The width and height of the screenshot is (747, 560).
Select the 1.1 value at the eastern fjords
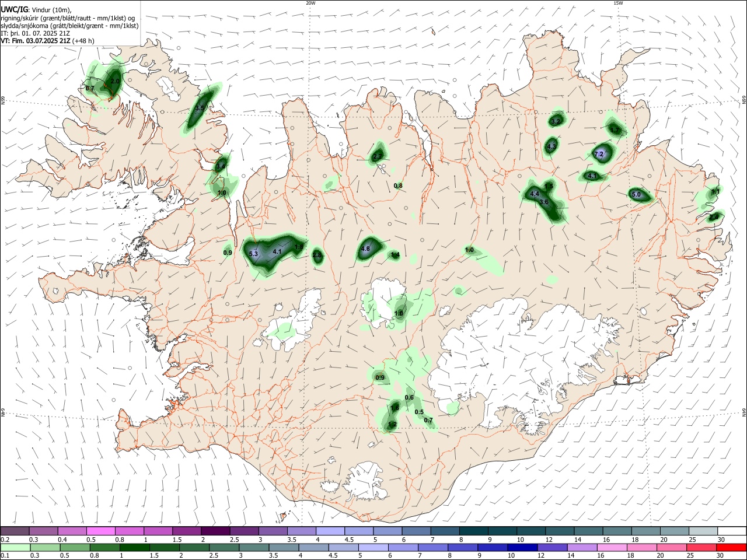(x=715, y=191)
